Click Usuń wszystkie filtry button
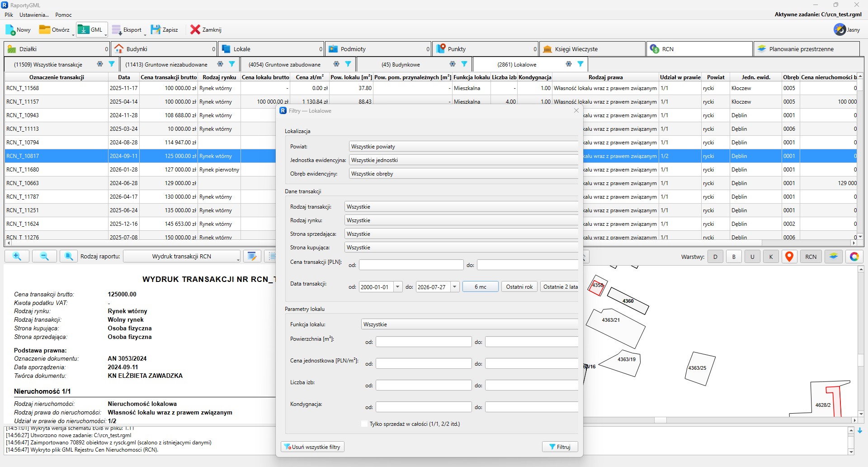868x467 pixels. pos(312,447)
